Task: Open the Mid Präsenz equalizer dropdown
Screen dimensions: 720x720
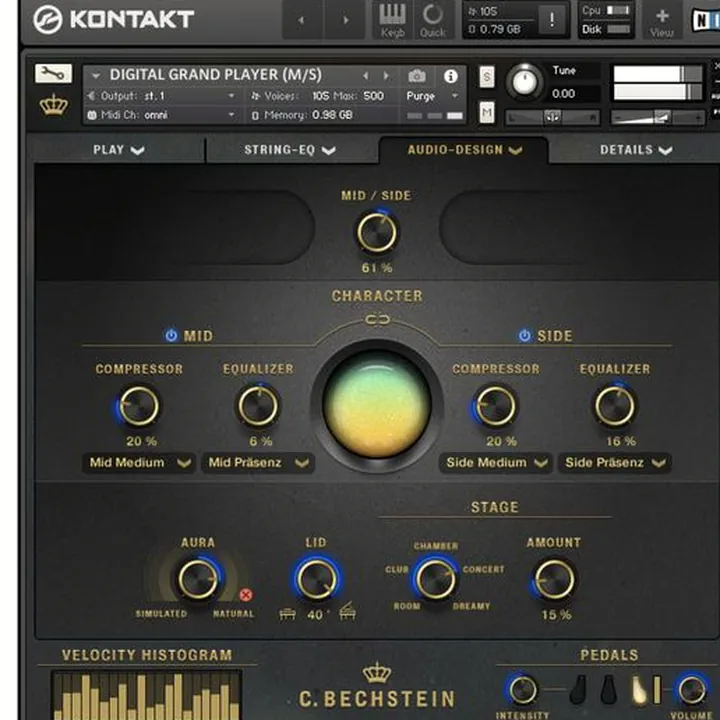Action: pos(258,462)
